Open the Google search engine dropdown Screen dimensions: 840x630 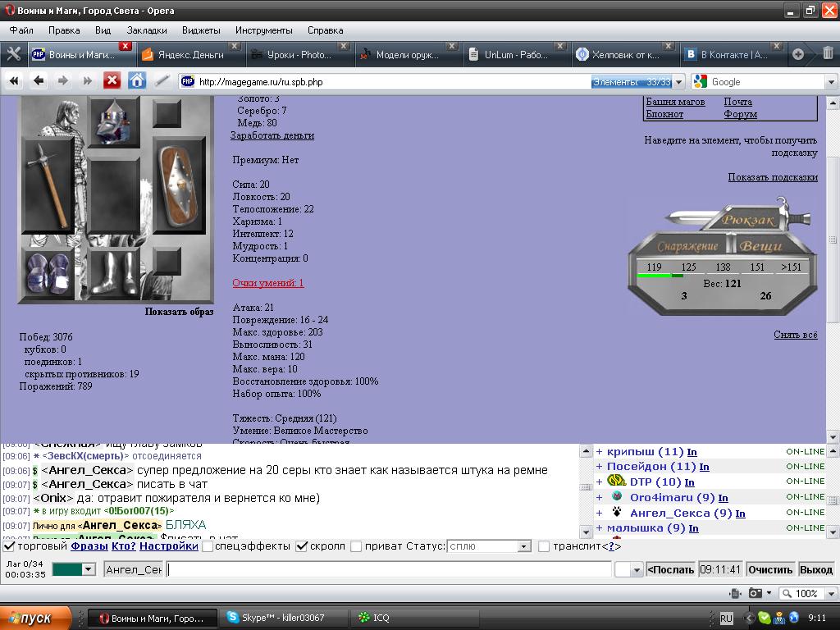(831, 82)
